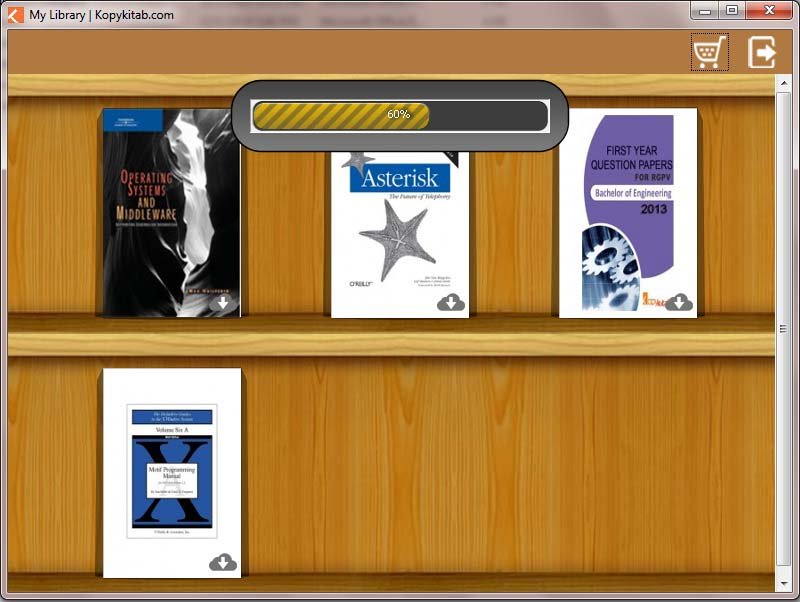Maximize the My Library window
800x602 pixels.
(x=732, y=11)
